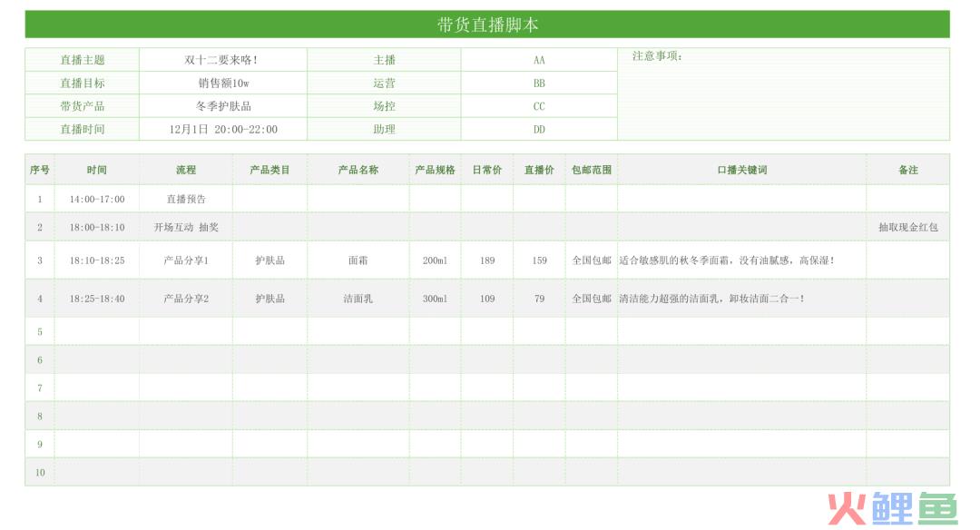Select the cell containing BB
The width and height of the screenshot is (980, 530).
(x=539, y=83)
